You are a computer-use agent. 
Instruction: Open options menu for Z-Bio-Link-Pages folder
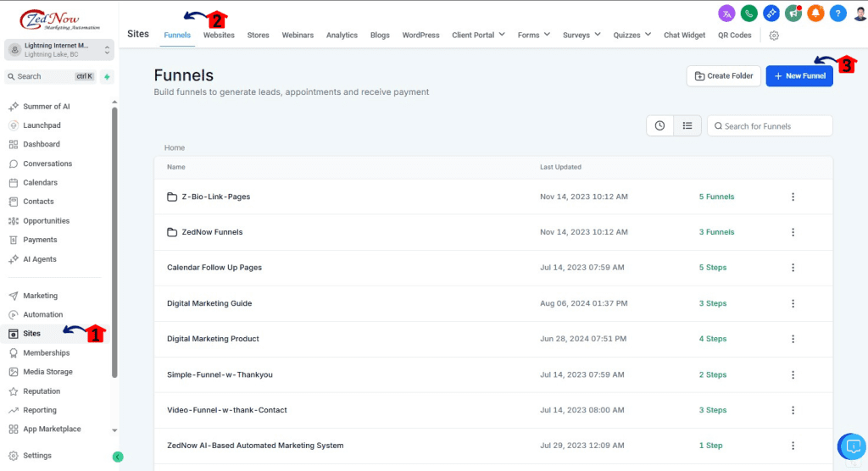[x=793, y=197]
